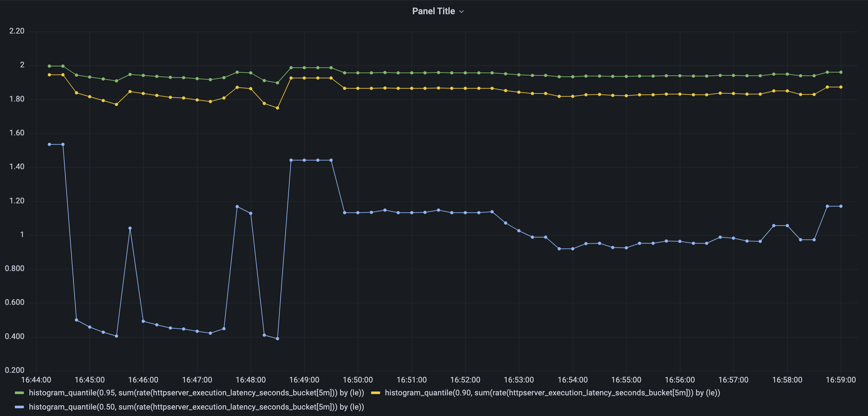Click lowest yellow point near 16:48:30
The height and width of the screenshot is (416, 868).
pos(277,108)
